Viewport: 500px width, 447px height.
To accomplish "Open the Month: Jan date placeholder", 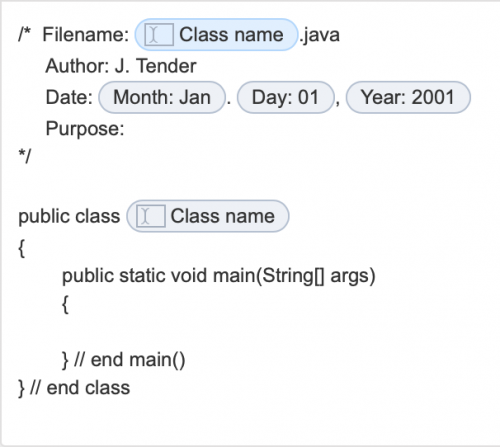I will coord(162,97).
